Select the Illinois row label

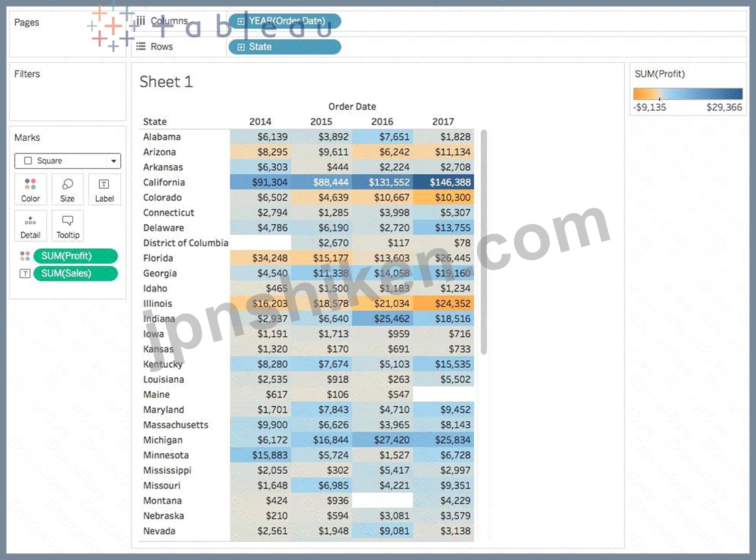pos(158,304)
